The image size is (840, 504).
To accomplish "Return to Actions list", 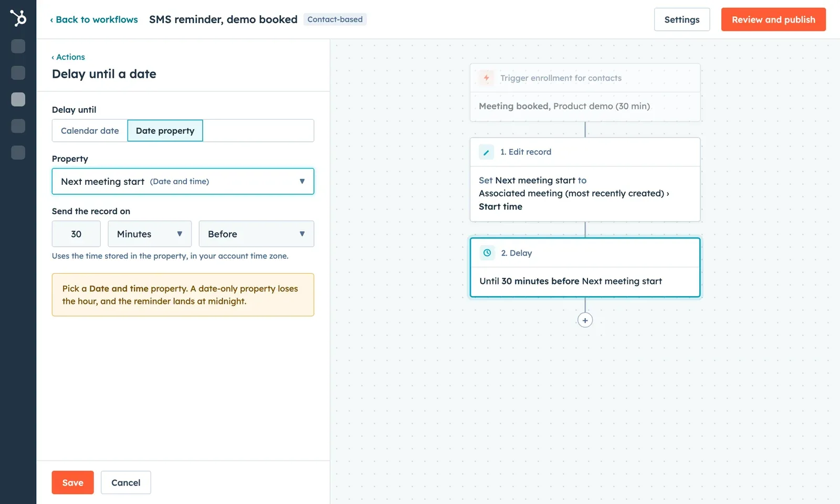I will click(68, 57).
